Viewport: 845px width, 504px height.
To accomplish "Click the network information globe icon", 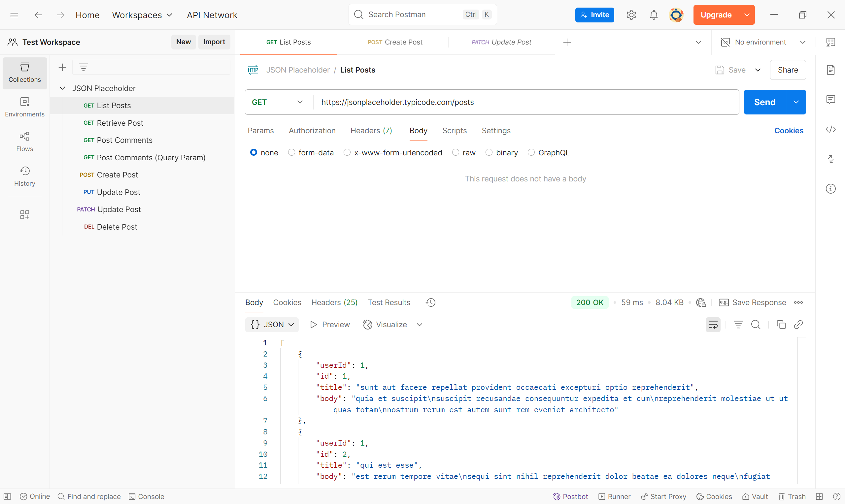I will pyautogui.click(x=701, y=302).
